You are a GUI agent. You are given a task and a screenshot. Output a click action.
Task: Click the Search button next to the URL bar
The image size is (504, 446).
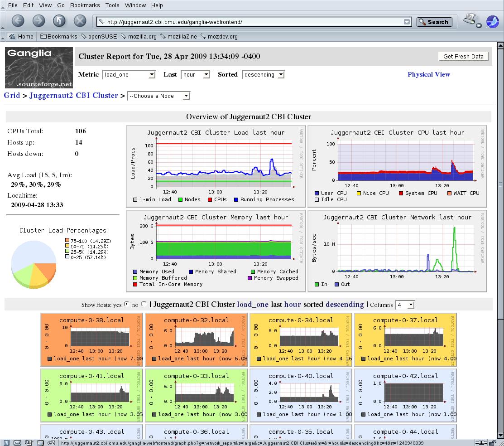click(x=434, y=22)
